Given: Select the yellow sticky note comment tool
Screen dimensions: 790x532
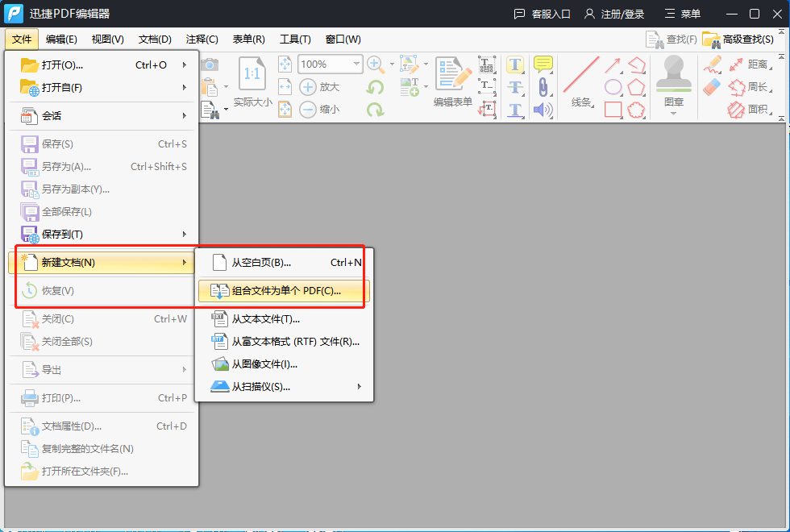Looking at the screenshot, I should pyautogui.click(x=543, y=64).
